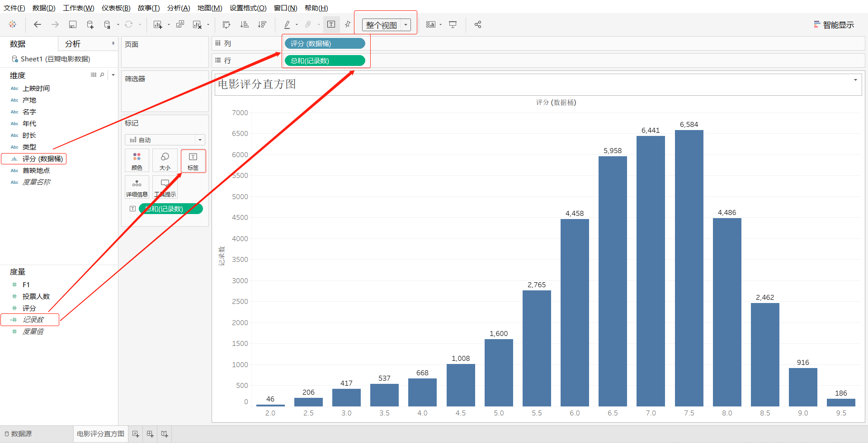
Task: Open 智能显示 Show Me panel
Action: point(834,25)
